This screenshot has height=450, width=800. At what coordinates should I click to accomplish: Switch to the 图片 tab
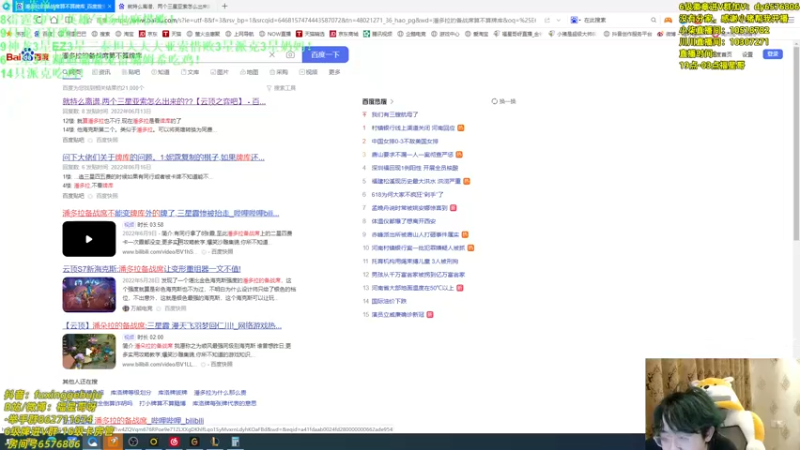(220, 72)
